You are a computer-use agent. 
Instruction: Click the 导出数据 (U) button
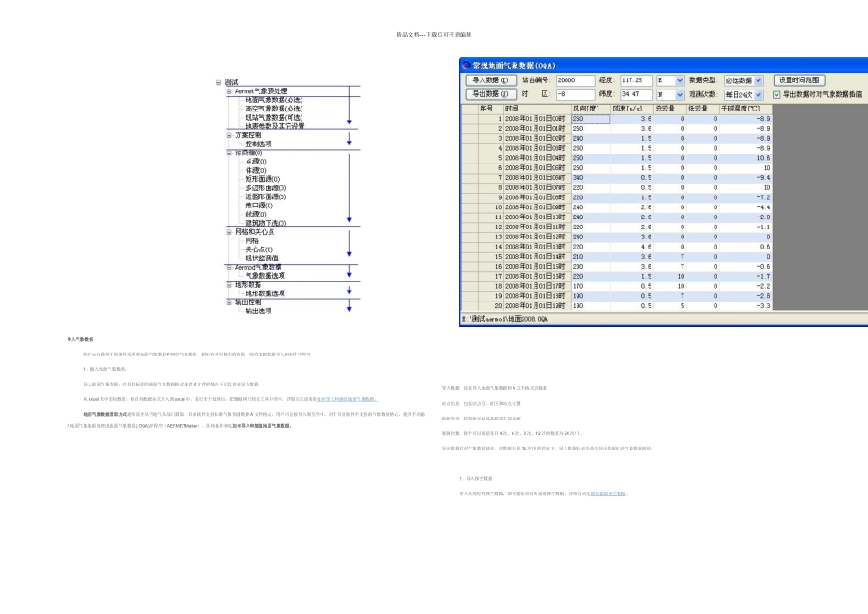(x=491, y=94)
